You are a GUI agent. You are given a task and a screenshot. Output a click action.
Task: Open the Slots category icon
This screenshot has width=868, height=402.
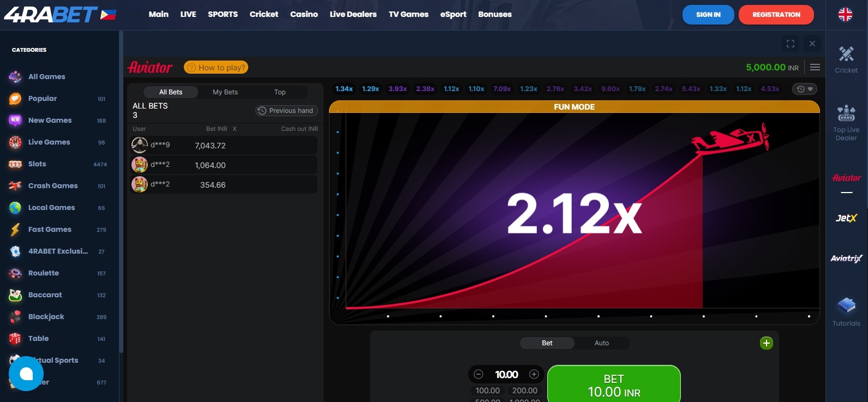pos(15,164)
